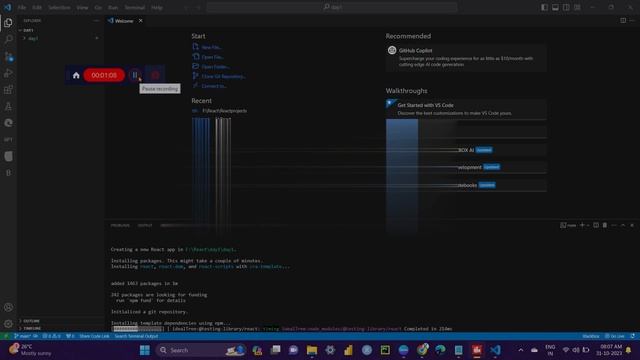The image size is (640, 360).
Task: Toggle the secondary side bar layout icon
Action: pyautogui.click(x=566, y=7)
